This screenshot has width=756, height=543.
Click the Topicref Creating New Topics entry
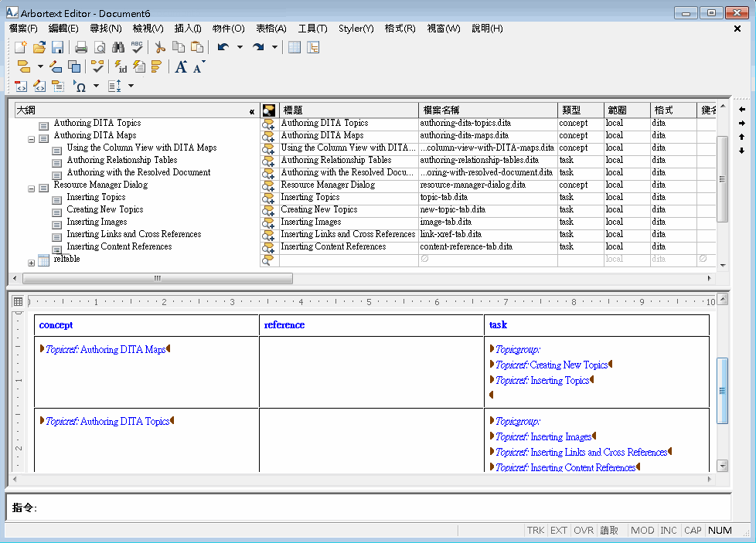click(551, 365)
